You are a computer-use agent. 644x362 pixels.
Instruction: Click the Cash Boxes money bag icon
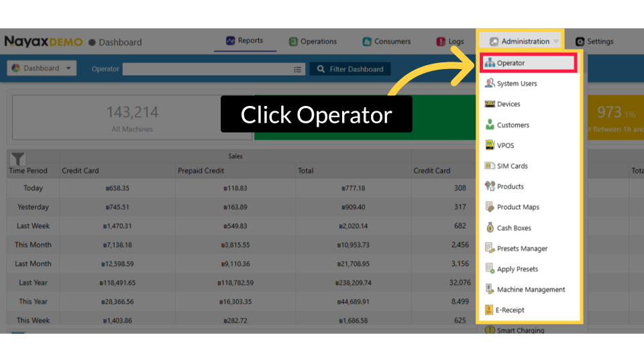tap(490, 227)
